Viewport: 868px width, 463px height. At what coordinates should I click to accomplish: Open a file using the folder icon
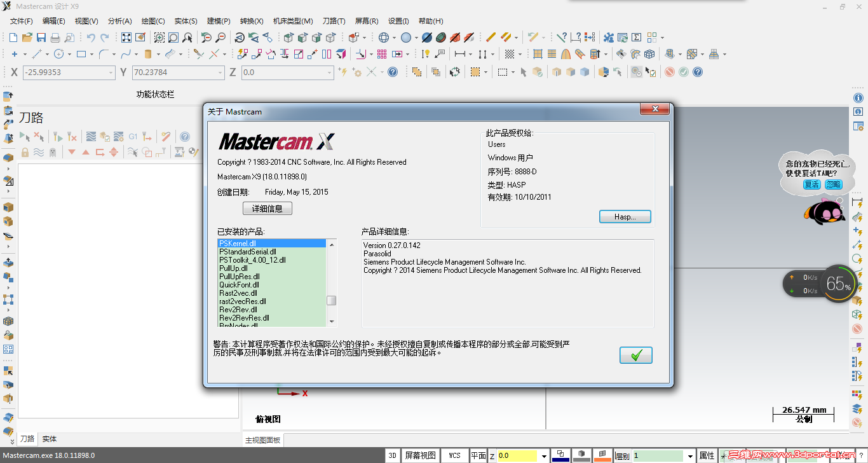tap(27, 38)
